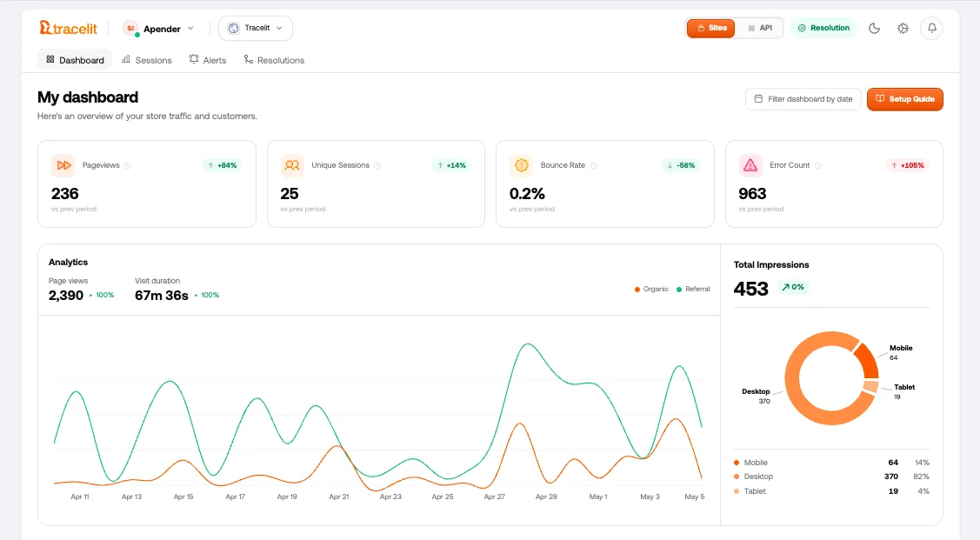Click info icon beside Unique Sessions
Image resolution: width=980 pixels, height=540 pixels.
(377, 165)
